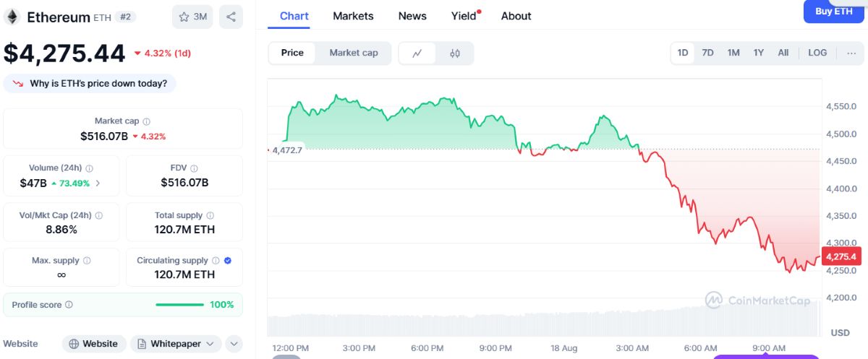Click Vol/Mkt Cap (24h) info icon
The width and height of the screenshot is (868, 359).
(x=99, y=215)
